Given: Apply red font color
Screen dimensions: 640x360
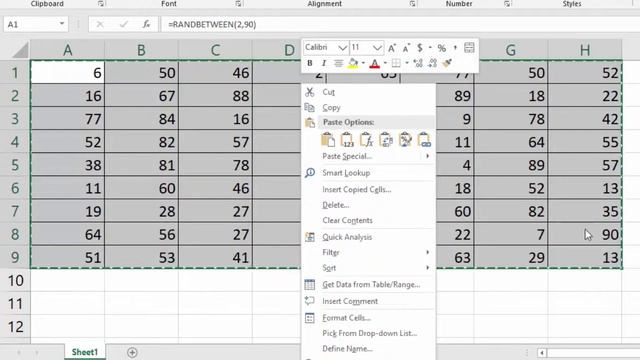Looking at the screenshot, I should pyautogui.click(x=375, y=63).
